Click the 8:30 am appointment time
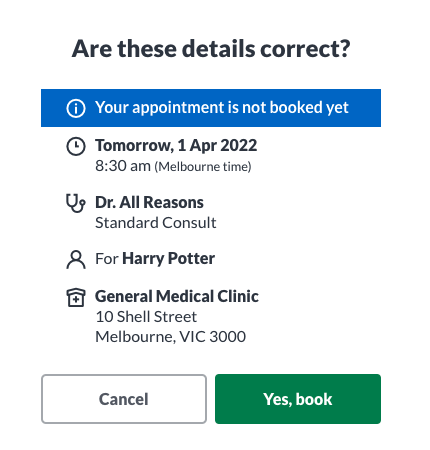Image resolution: width=430 pixels, height=450 pixels. coord(123,166)
